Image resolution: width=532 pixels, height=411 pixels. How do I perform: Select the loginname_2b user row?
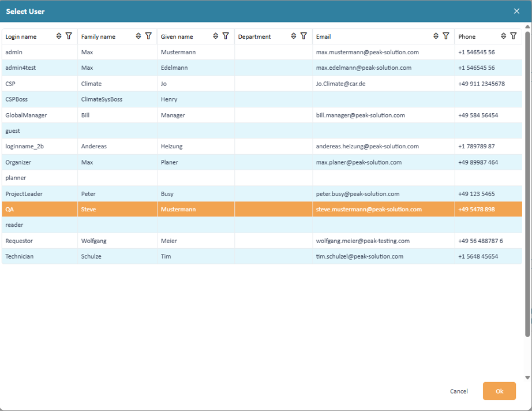coord(262,146)
